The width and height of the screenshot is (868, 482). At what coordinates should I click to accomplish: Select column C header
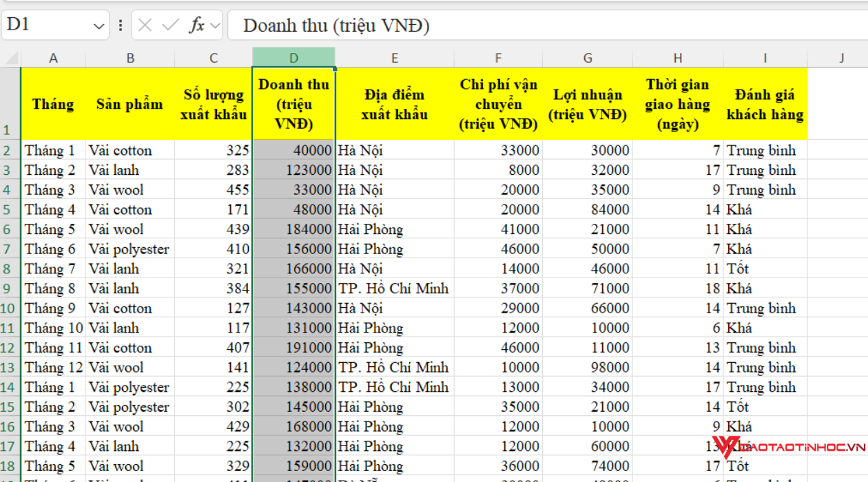pos(214,58)
